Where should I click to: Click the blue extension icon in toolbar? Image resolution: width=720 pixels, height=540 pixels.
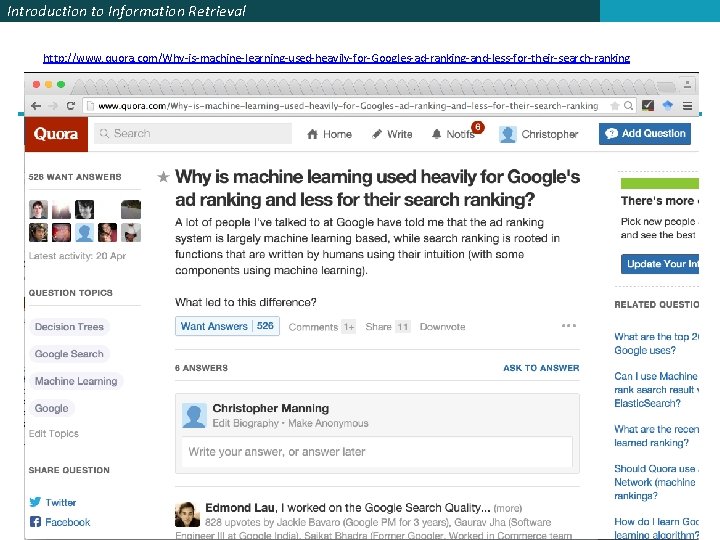(x=668, y=106)
